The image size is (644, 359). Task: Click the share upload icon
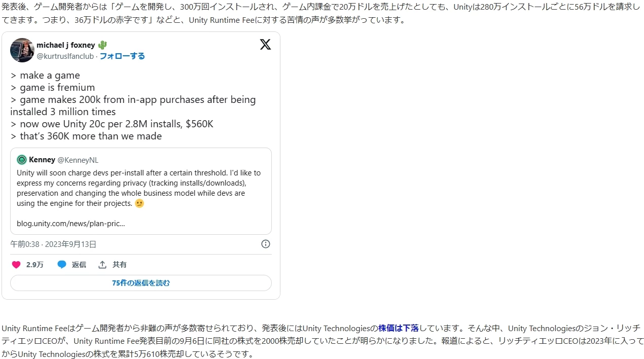(x=102, y=265)
